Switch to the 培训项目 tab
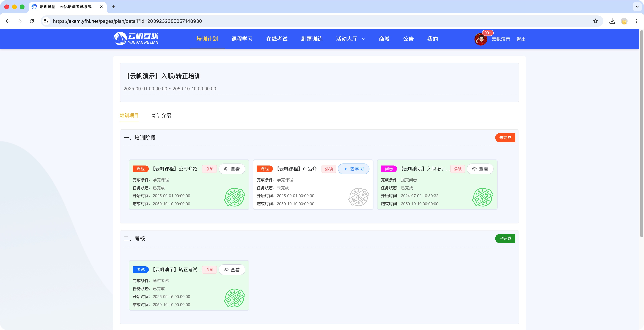This screenshot has width=644, height=330. tap(129, 115)
